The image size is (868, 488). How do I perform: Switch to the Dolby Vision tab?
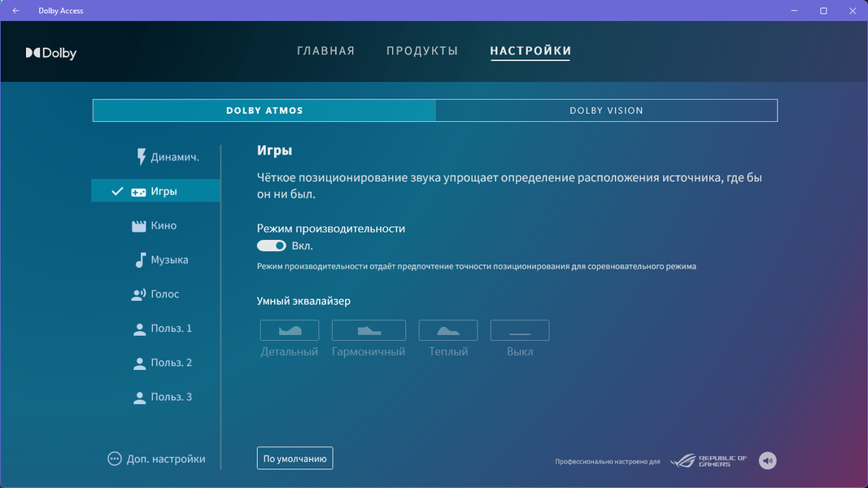[x=607, y=111]
